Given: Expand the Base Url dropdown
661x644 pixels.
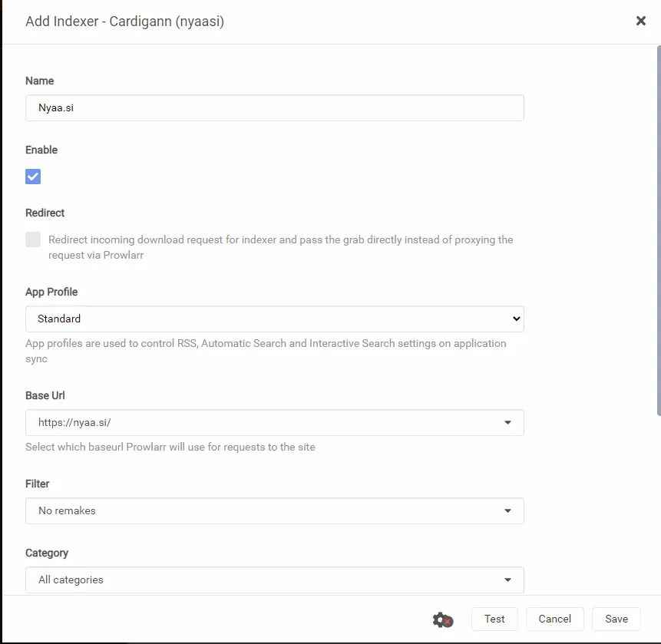Looking at the screenshot, I should tap(274, 422).
